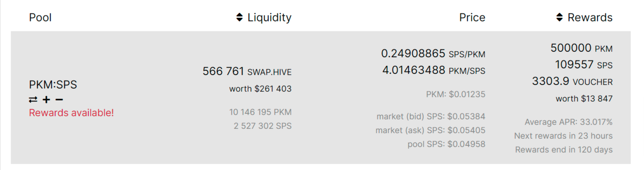Click the Average APR: 33.017% text
644x170 pixels.
pyautogui.click(x=568, y=122)
